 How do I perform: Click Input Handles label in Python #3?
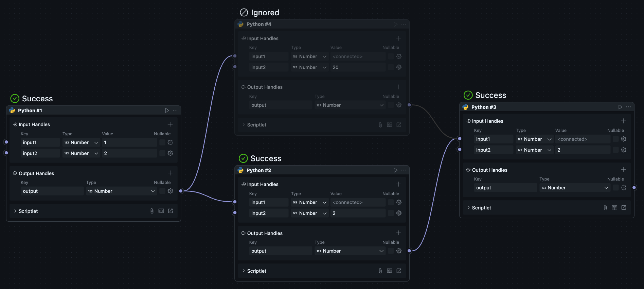point(487,121)
